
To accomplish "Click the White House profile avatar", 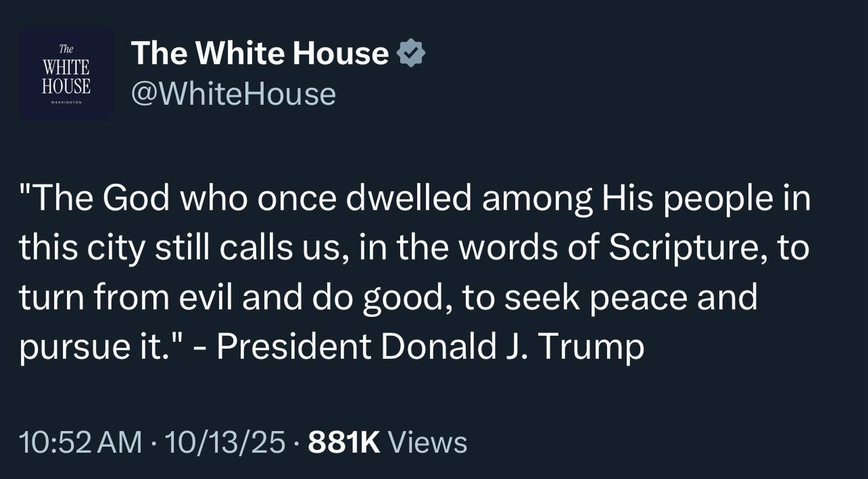I will 66,73.
